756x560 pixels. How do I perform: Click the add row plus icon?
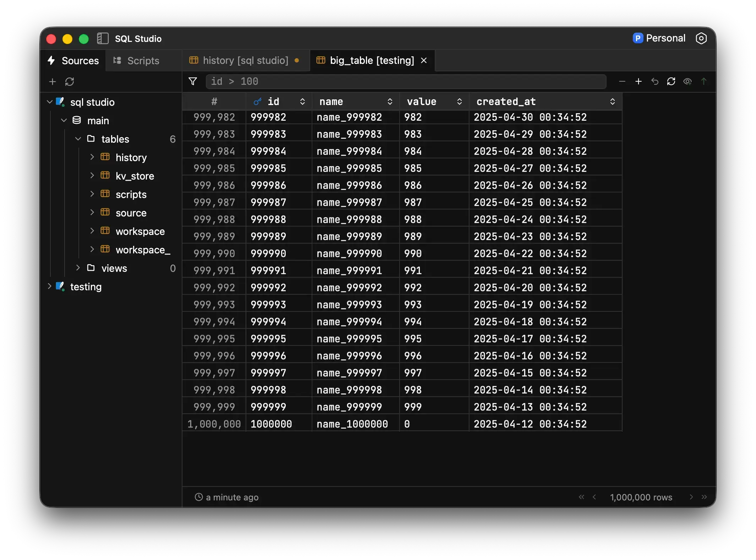tap(638, 82)
